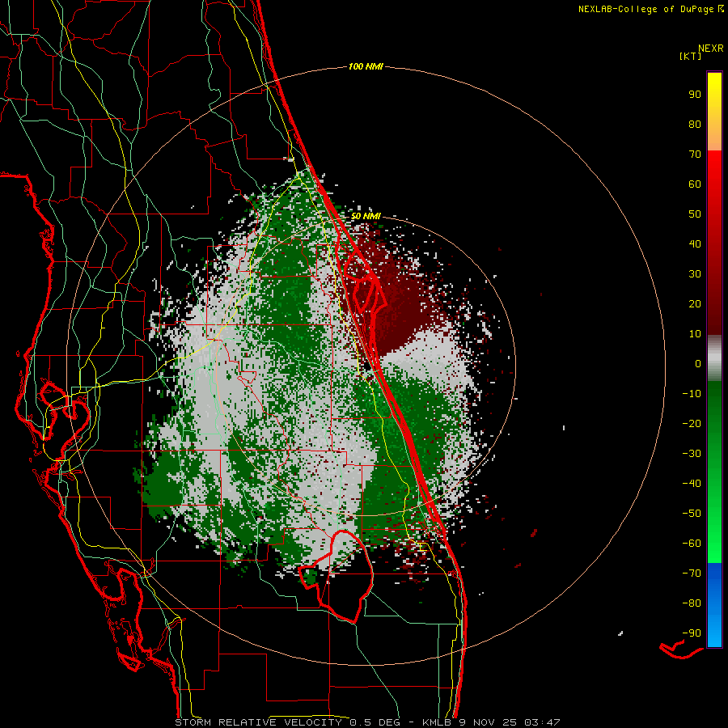Viewport: 728px width, 728px height.
Task: Click the -20 value on the velocity scale
Action: pyautogui.click(x=692, y=423)
